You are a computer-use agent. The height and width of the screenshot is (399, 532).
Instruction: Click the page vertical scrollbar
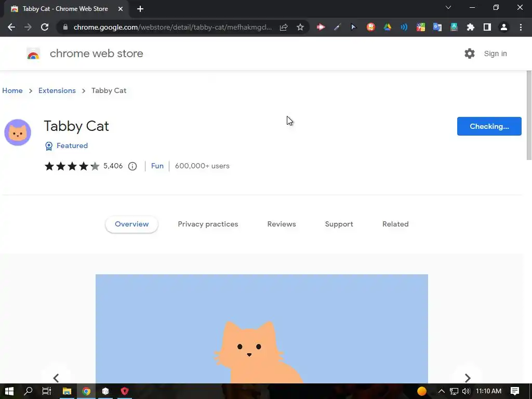[x=528, y=115]
